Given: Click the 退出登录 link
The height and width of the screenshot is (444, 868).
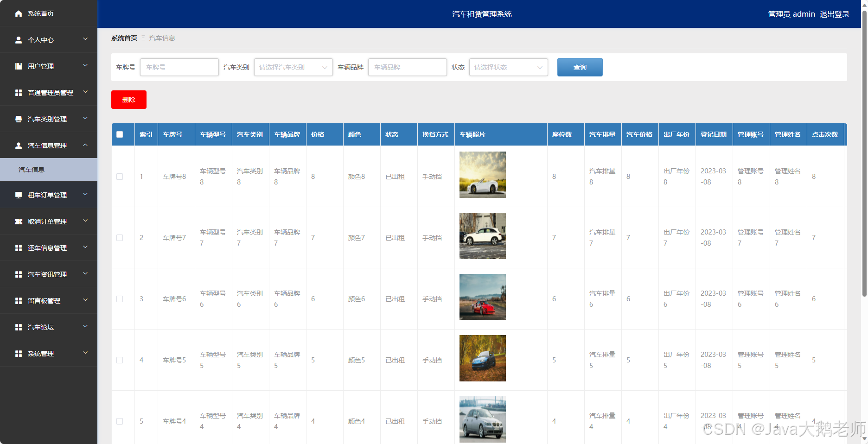Looking at the screenshot, I should point(835,14).
